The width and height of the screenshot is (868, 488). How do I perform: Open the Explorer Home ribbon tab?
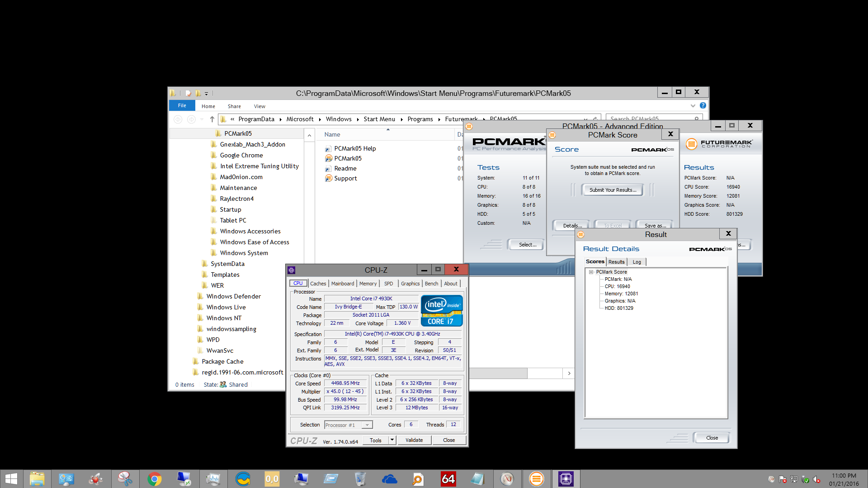coord(208,106)
